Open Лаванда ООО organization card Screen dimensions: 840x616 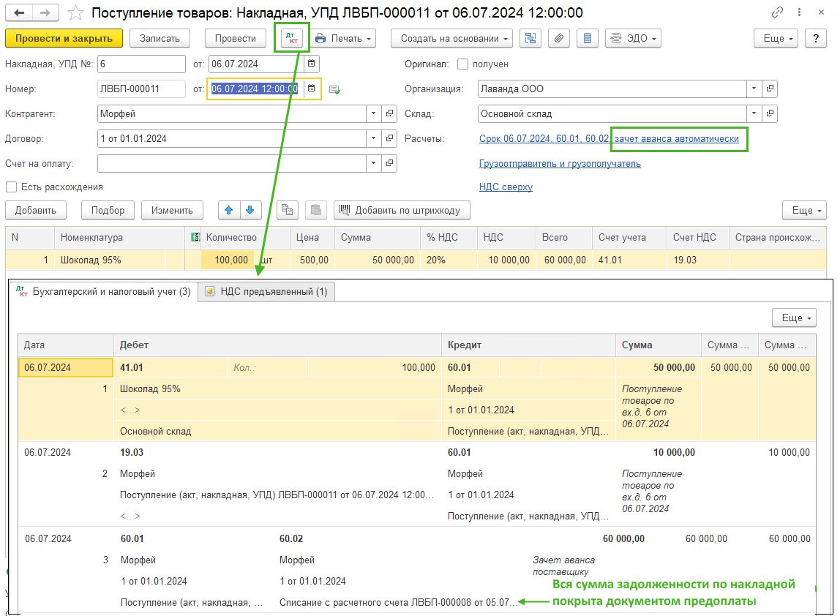[x=770, y=89]
